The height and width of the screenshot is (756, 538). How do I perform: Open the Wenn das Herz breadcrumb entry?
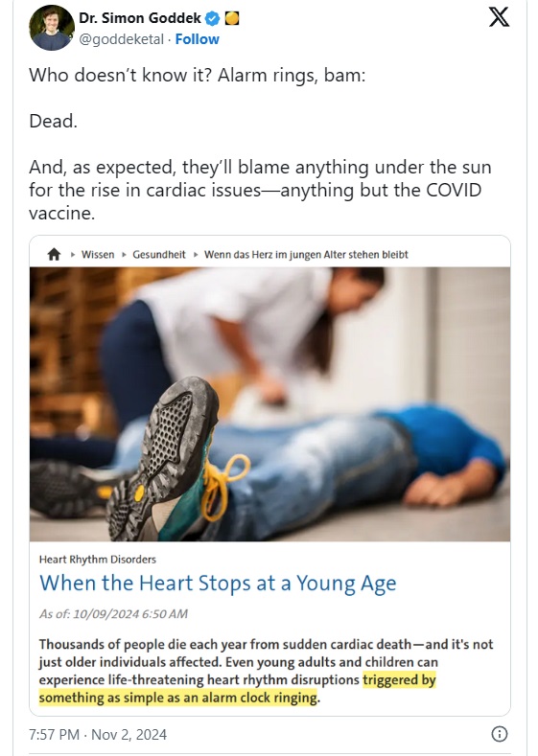pos(306,255)
